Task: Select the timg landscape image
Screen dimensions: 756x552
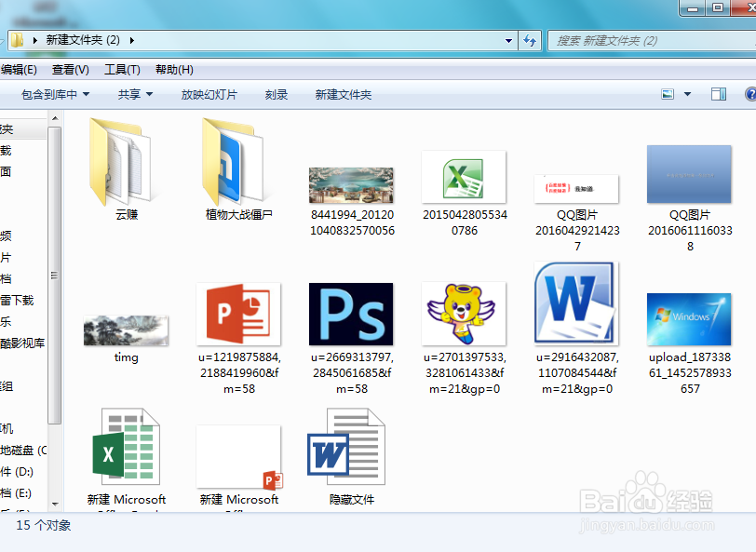Action: [x=126, y=330]
